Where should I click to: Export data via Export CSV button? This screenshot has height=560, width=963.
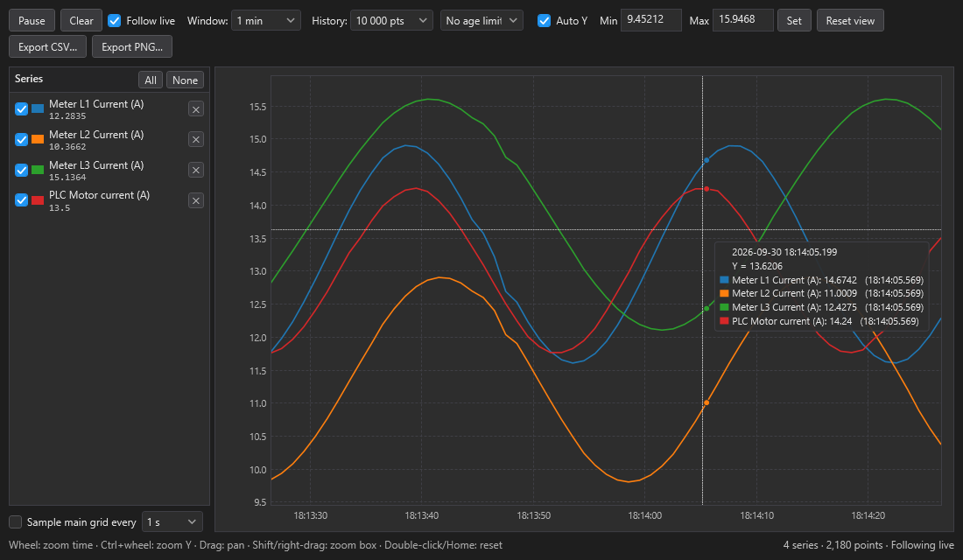pyautogui.click(x=48, y=47)
